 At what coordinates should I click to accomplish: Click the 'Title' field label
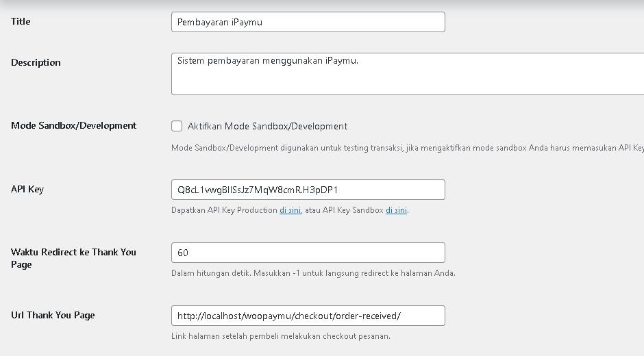tap(21, 21)
